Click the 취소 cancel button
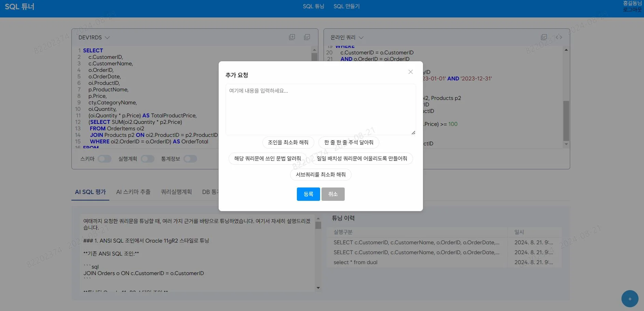The height and width of the screenshot is (311, 644). (332, 194)
